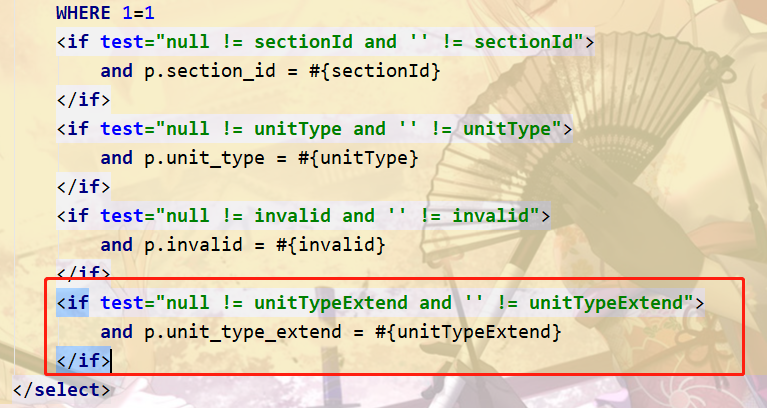Click the p.section_id column name
Image resolution: width=767 pixels, height=408 pixels.
tap(210, 71)
